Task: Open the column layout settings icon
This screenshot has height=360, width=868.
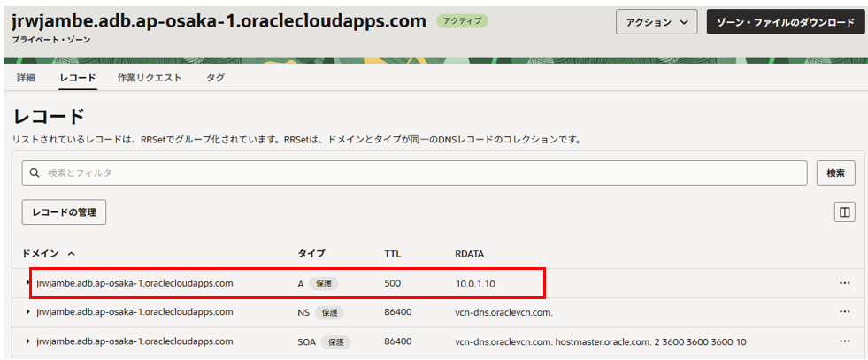Action: click(844, 212)
